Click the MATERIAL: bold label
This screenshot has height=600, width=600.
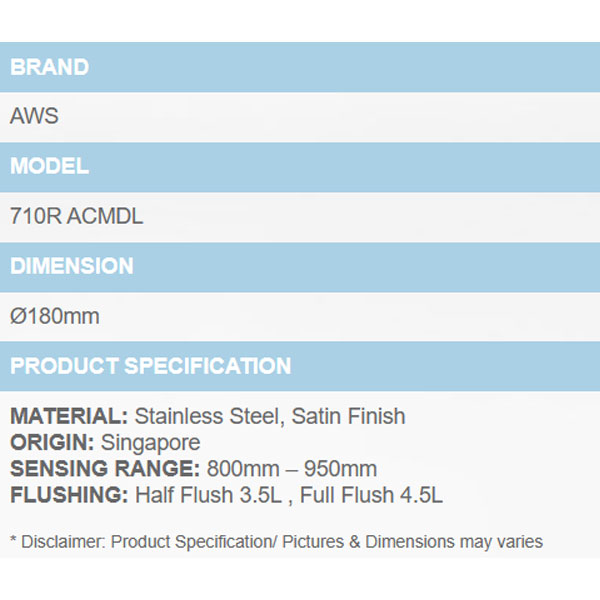click(69, 416)
